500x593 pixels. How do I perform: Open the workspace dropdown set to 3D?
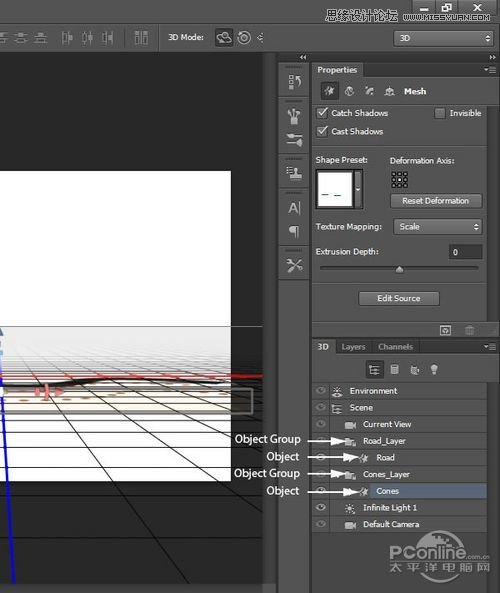tap(443, 38)
